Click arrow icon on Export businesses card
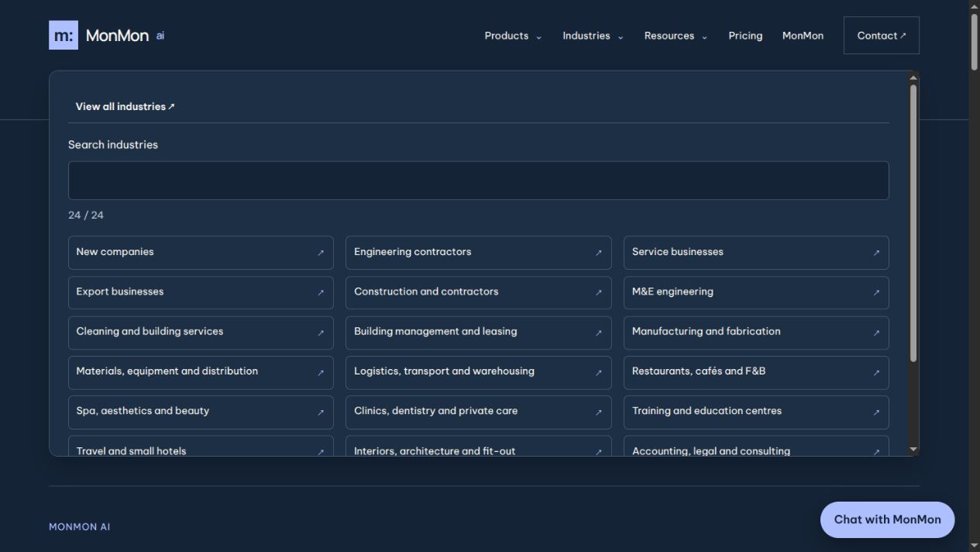The height and width of the screenshot is (552, 980). coord(321,292)
